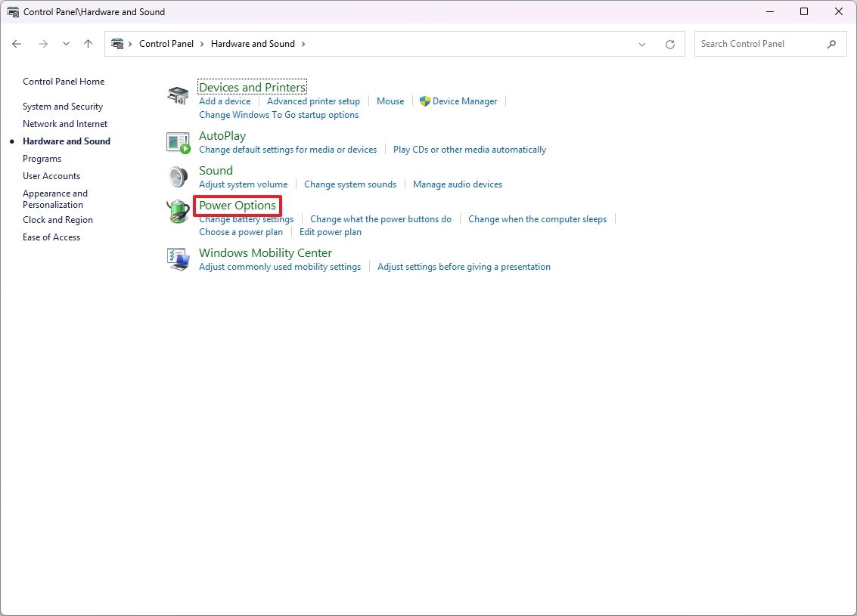Click the Devices and Printers printer icon
857x616 pixels.
coord(178,94)
